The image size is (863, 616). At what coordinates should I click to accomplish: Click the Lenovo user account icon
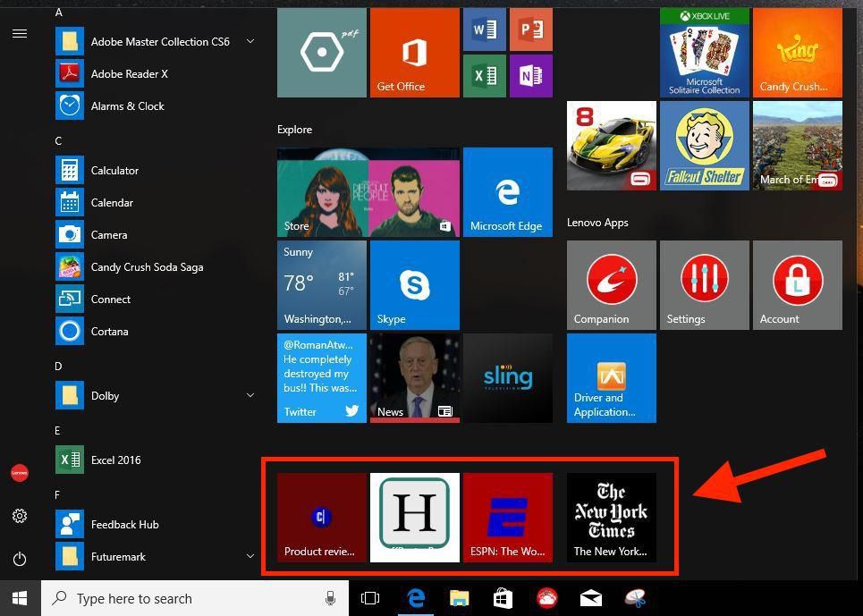[20, 473]
